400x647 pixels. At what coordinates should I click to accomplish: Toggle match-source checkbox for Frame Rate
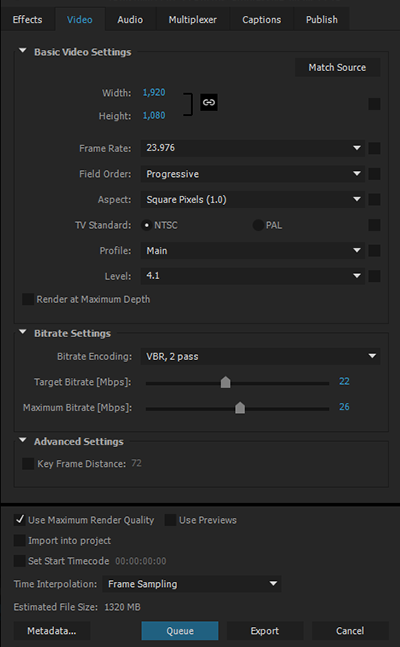click(x=374, y=148)
